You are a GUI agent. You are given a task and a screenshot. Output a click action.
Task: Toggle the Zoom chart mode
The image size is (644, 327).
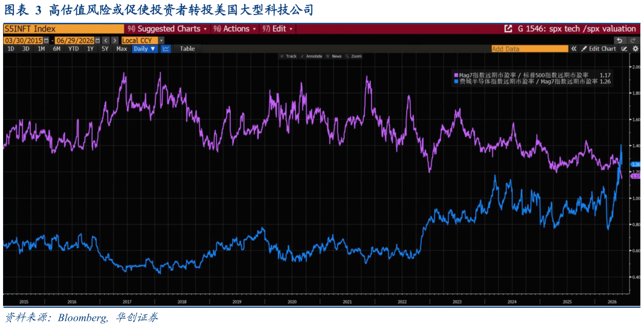click(x=353, y=56)
